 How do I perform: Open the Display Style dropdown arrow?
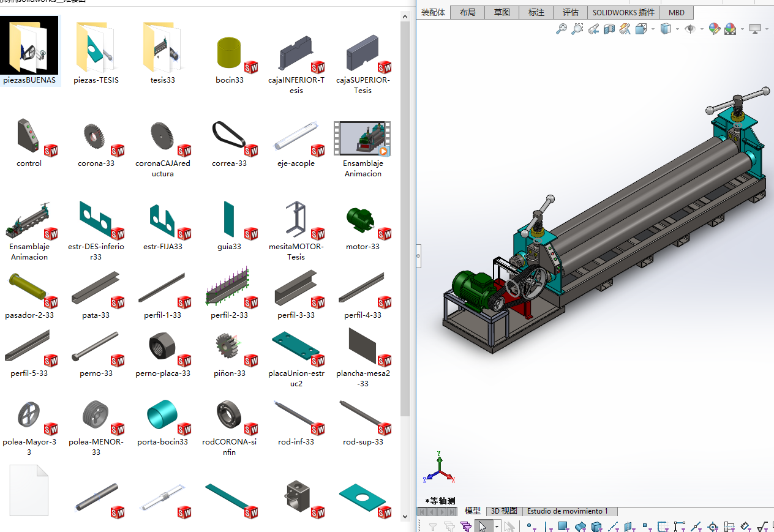(678, 29)
